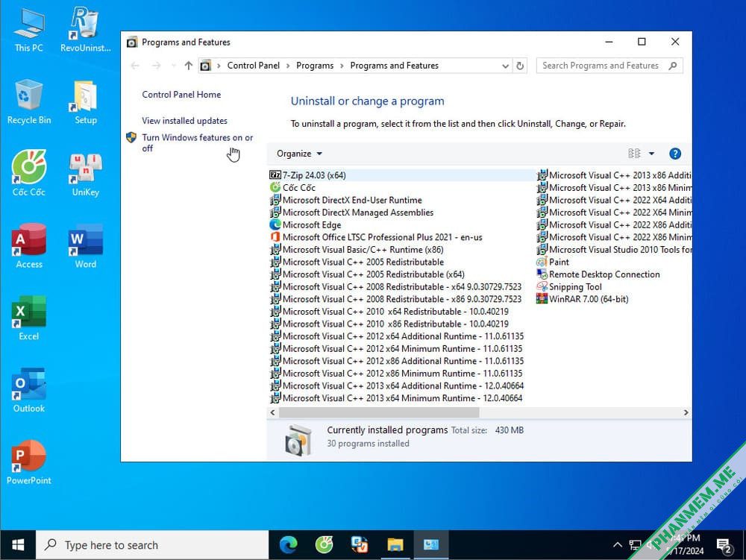Select Remote Desktop Connection entry
This screenshot has width=746, height=560.
point(598,274)
